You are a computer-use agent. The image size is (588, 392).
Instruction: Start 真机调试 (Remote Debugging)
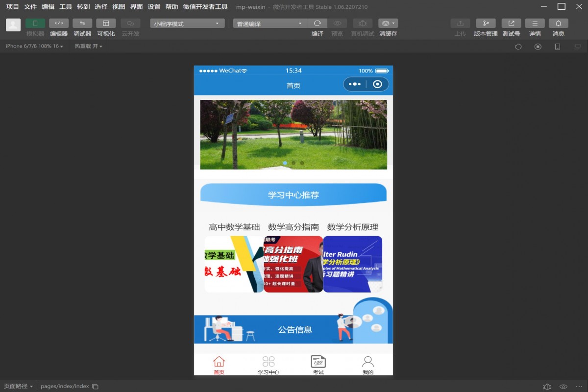pyautogui.click(x=362, y=23)
